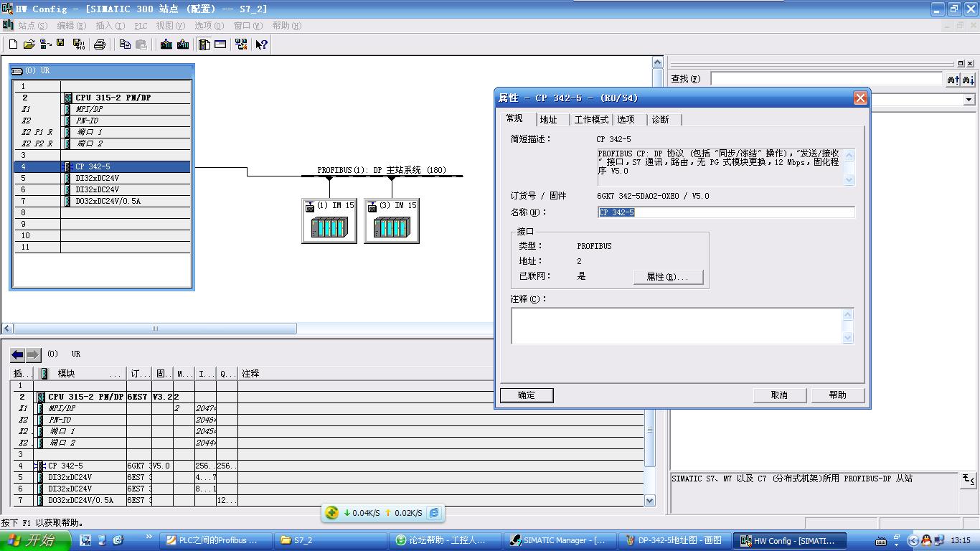Open the Windows 开始 menu
This screenshot has width=980, height=551.
(36, 540)
